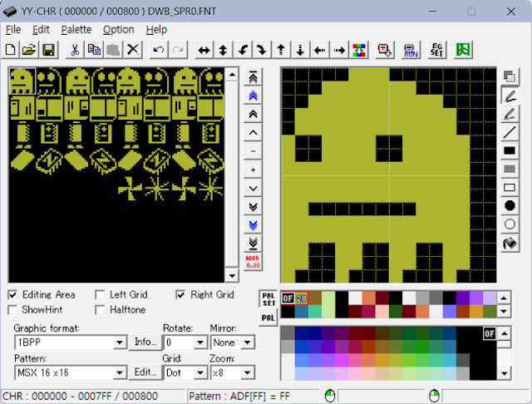Image resolution: width=532 pixels, height=404 pixels.
Task: Delete selection with the X icon
Action: pyautogui.click(x=133, y=50)
